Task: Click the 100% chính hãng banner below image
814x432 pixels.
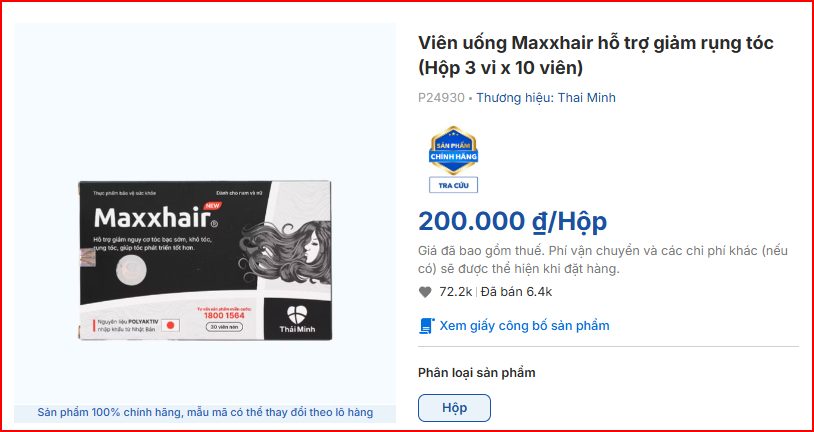Action: (x=205, y=413)
